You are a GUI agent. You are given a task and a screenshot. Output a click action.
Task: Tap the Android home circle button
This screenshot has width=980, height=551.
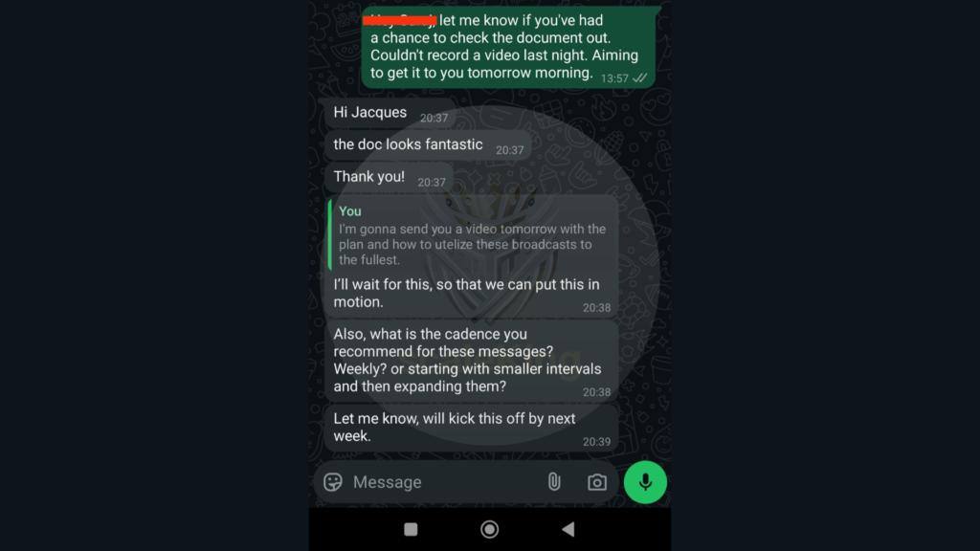coord(489,530)
